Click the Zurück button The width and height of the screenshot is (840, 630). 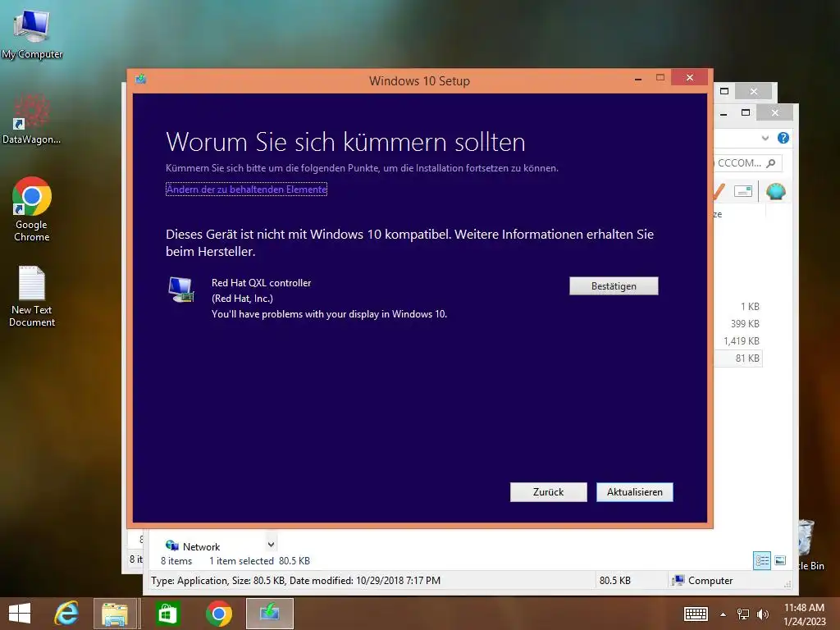[548, 492]
